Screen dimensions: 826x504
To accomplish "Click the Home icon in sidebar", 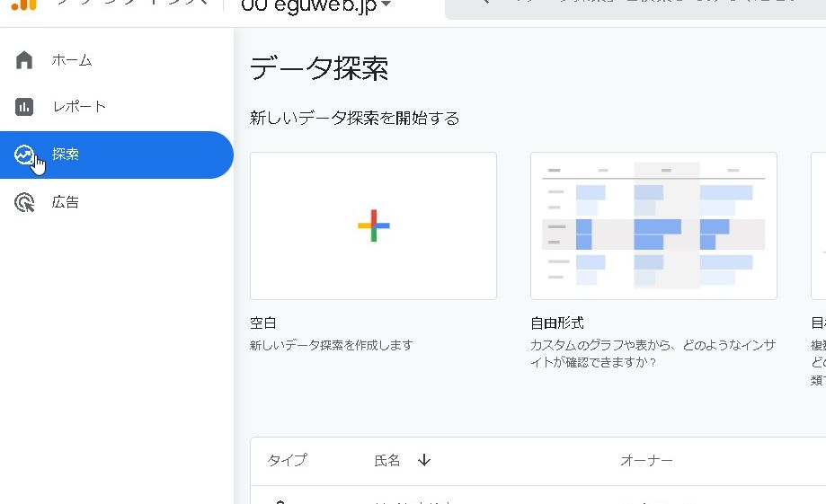I will (x=24, y=60).
